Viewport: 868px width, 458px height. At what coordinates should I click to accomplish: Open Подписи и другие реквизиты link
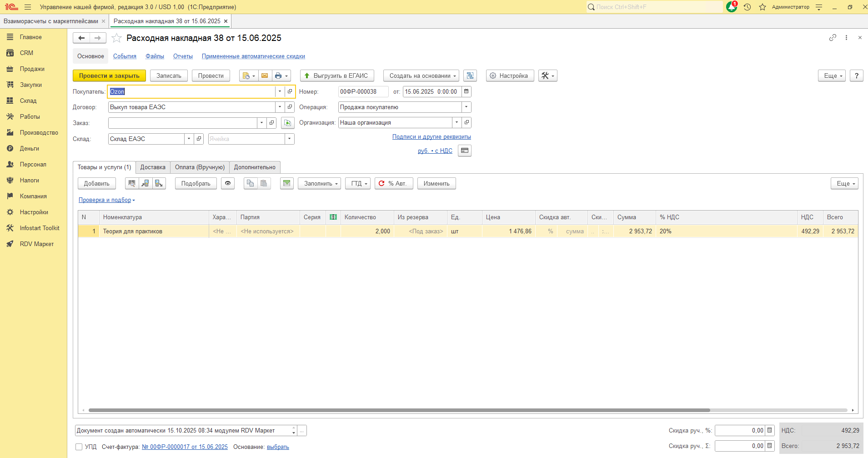coord(431,137)
